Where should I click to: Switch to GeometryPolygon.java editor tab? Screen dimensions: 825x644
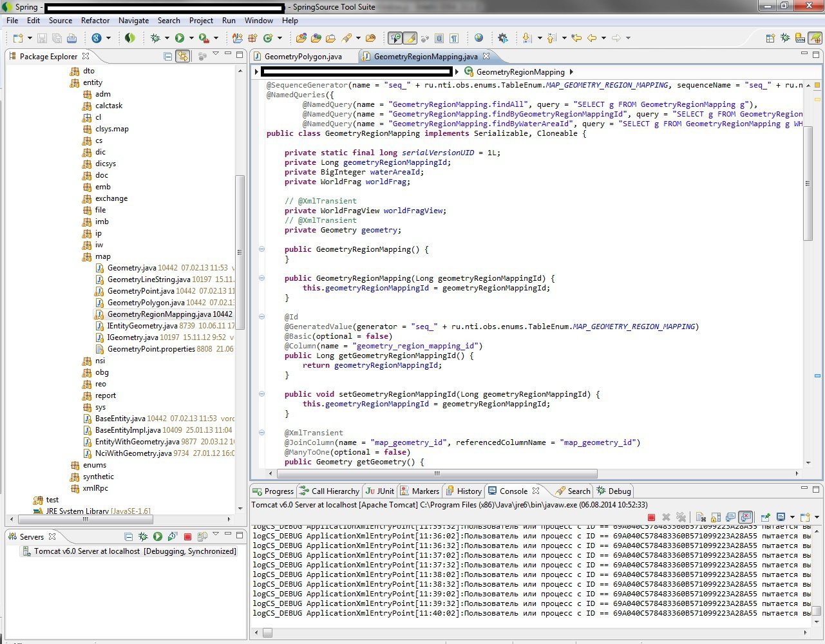pyautogui.click(x=303, y=57)
